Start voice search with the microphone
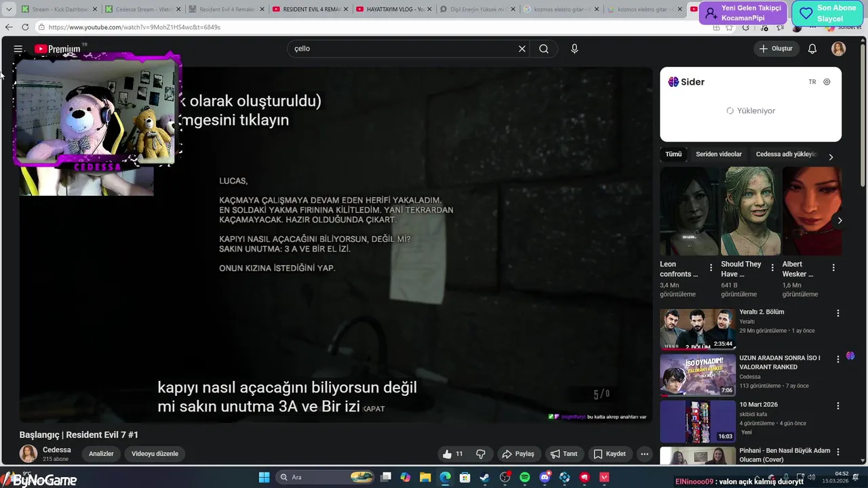Viewport: 868px width, 488px height. pos(574,49)
